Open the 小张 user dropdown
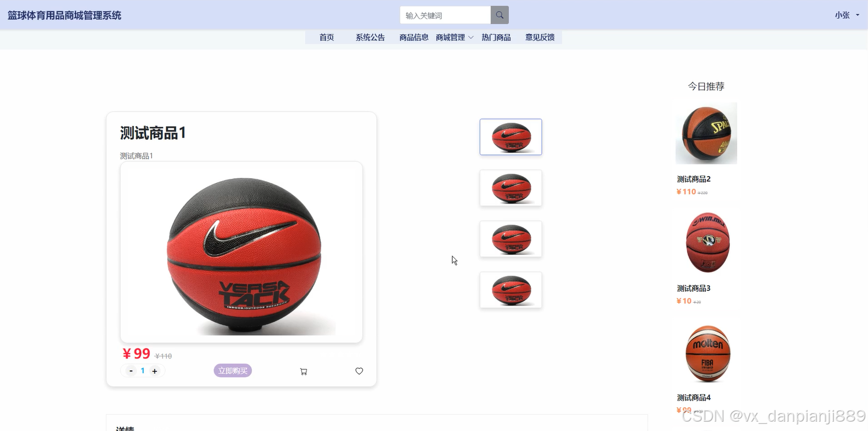Screen dimensions: 868x431 click(847, 15)
